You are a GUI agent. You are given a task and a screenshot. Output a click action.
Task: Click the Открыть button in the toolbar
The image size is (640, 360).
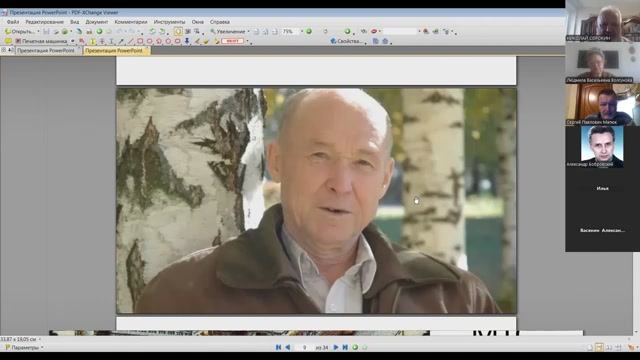(x=20, y=31)
